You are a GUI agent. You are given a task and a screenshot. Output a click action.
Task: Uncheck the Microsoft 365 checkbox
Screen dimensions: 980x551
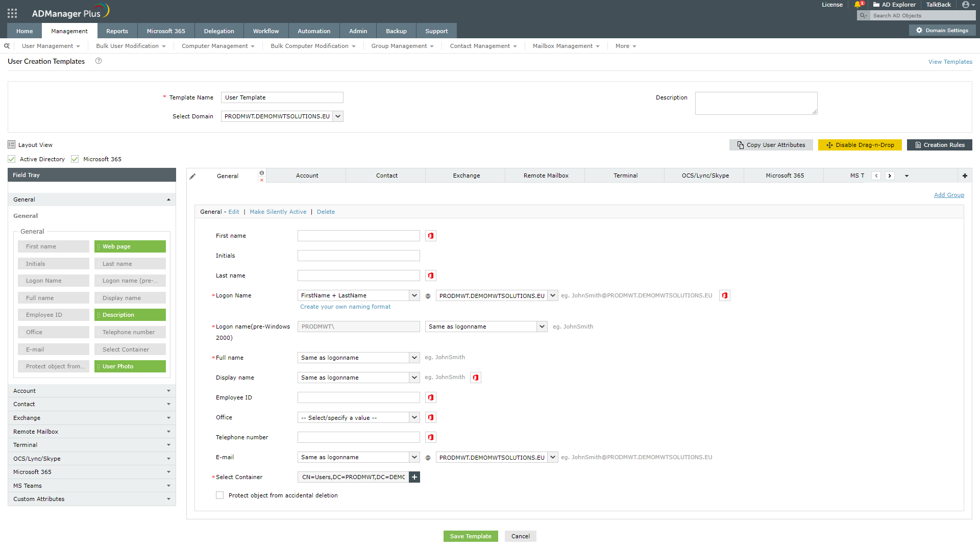click(x=75, y=159)
